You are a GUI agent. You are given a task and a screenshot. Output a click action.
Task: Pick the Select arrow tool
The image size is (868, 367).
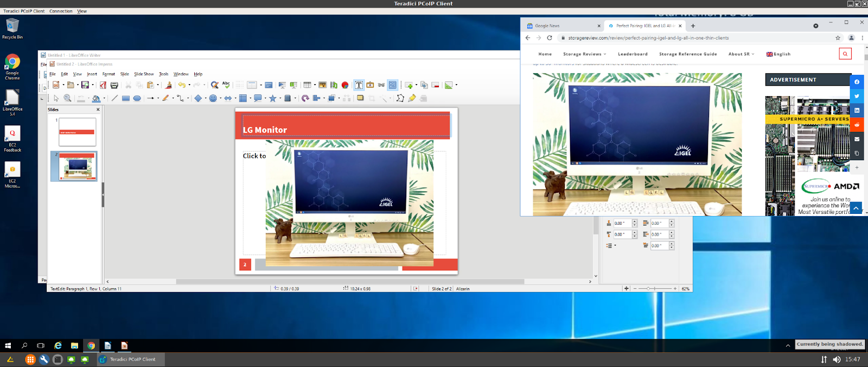56,98
